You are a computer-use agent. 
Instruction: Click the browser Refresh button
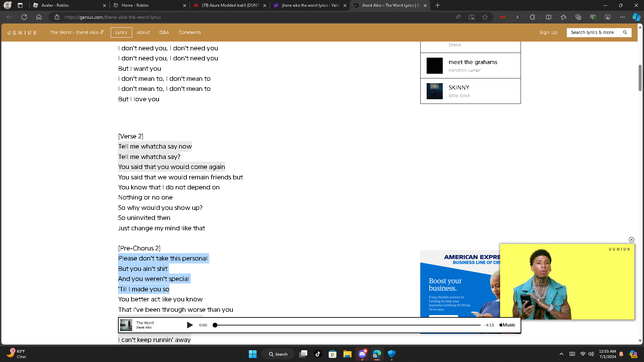pyautogui.click(x=24, y=17)
